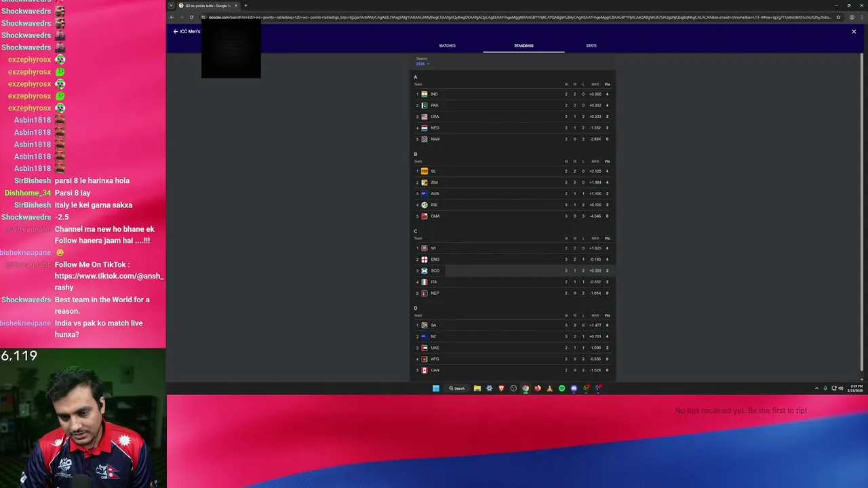This screenshot has width=868, height=488.
Task: Select the t20 wc points table browser tab
Action: click(208, 5)
